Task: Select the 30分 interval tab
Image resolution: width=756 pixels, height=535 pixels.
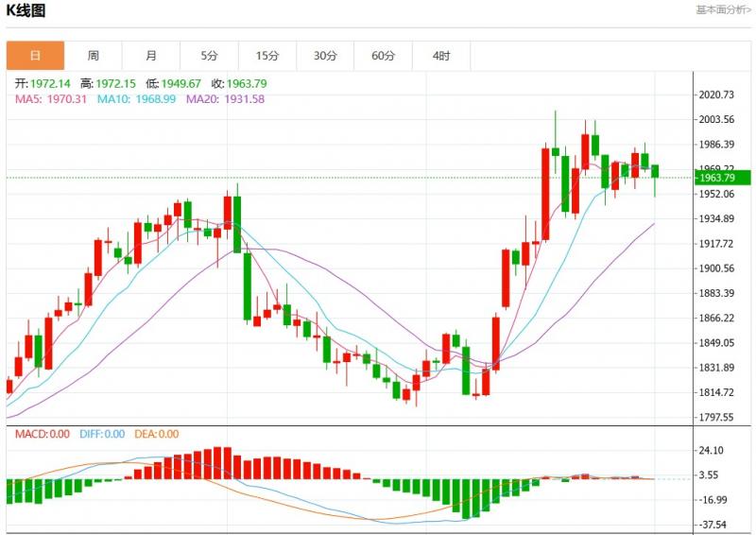Action: (x=325, y=56)
